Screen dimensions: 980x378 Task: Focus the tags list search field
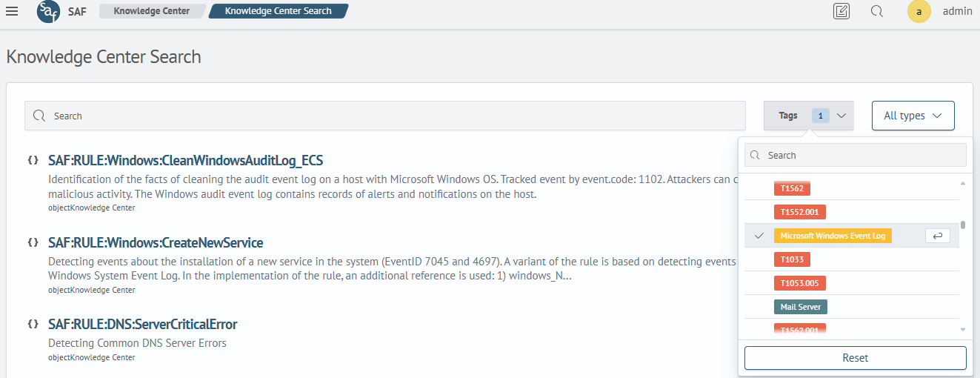[856, 155]
